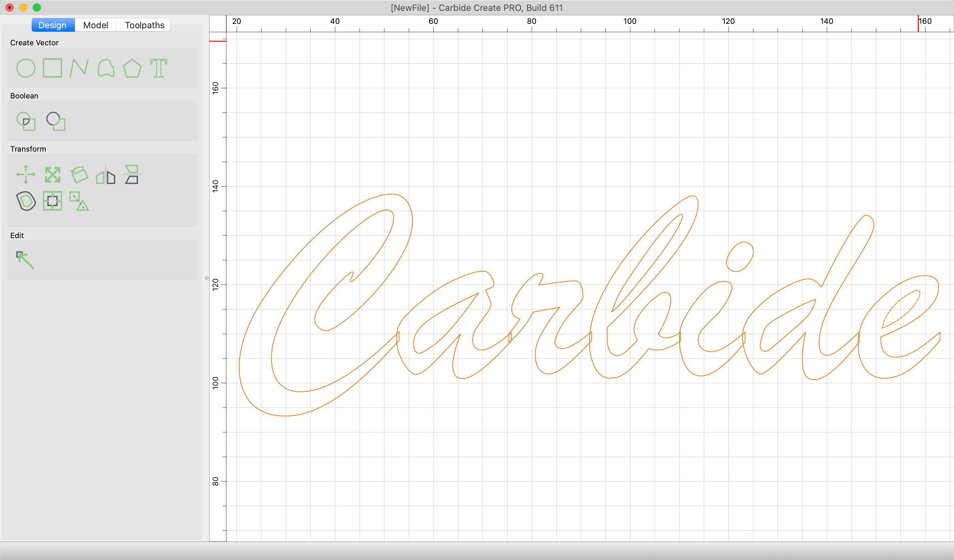
Task: Click the sidebar splitter handle dot
Action: click(x=207, y=279)
